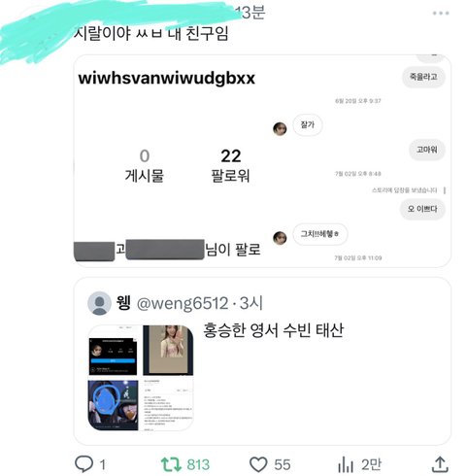This screenshot has width=466, height=476.
Task: Open 웽 gray default avatar
Action: (100, 303)
